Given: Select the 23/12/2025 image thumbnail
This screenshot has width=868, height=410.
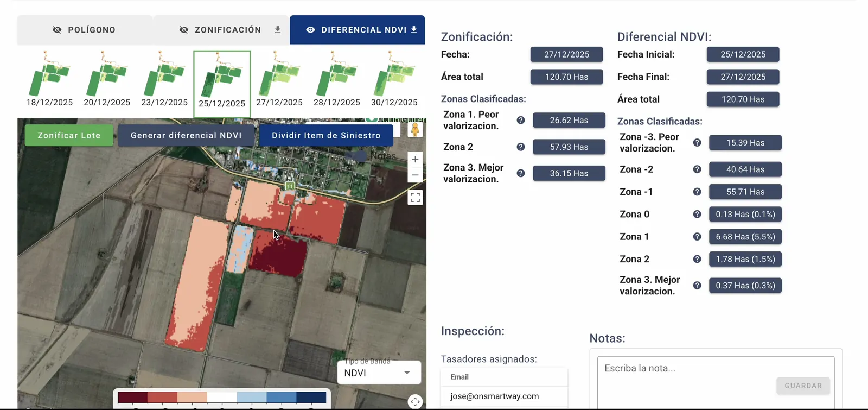Looking at the screenshot, I should click(x=164, y=79).
